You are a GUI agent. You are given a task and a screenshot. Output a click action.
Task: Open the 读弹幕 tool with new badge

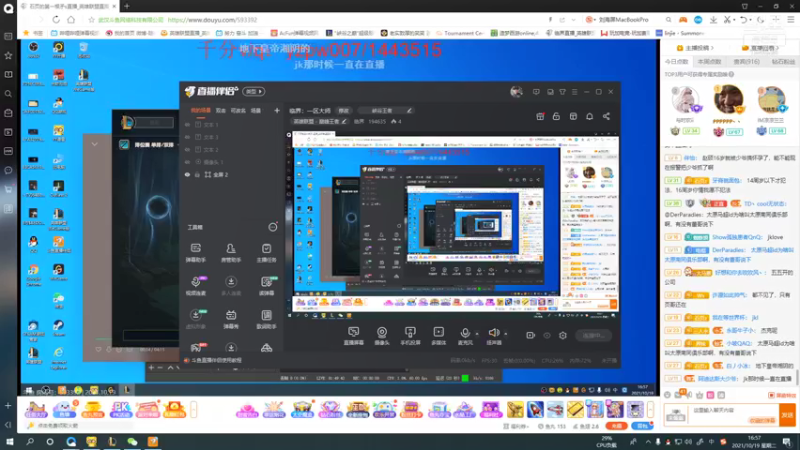(266, 286)
